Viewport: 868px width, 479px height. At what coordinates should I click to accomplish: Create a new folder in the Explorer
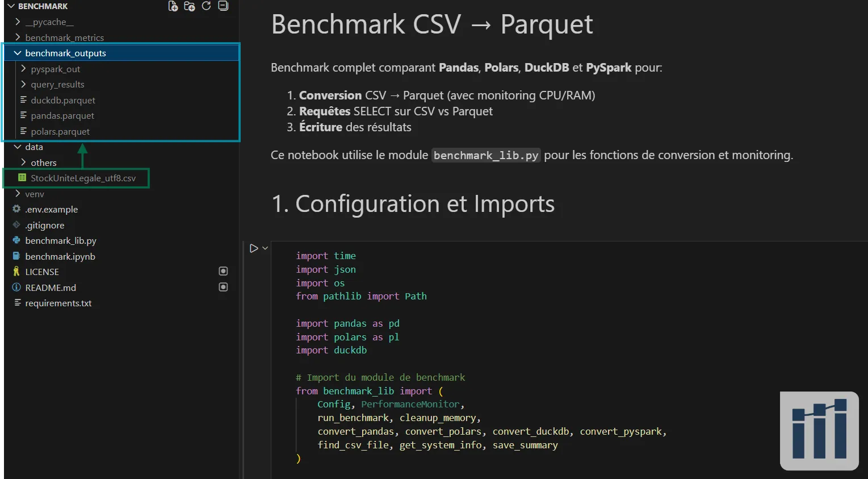189,6
